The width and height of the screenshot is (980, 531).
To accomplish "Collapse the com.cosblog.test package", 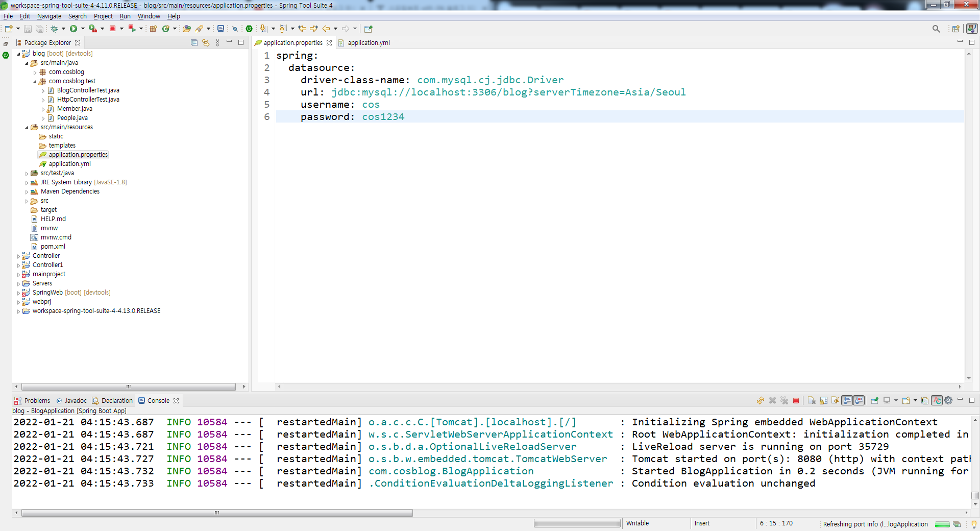I will [x=35, y=81].
